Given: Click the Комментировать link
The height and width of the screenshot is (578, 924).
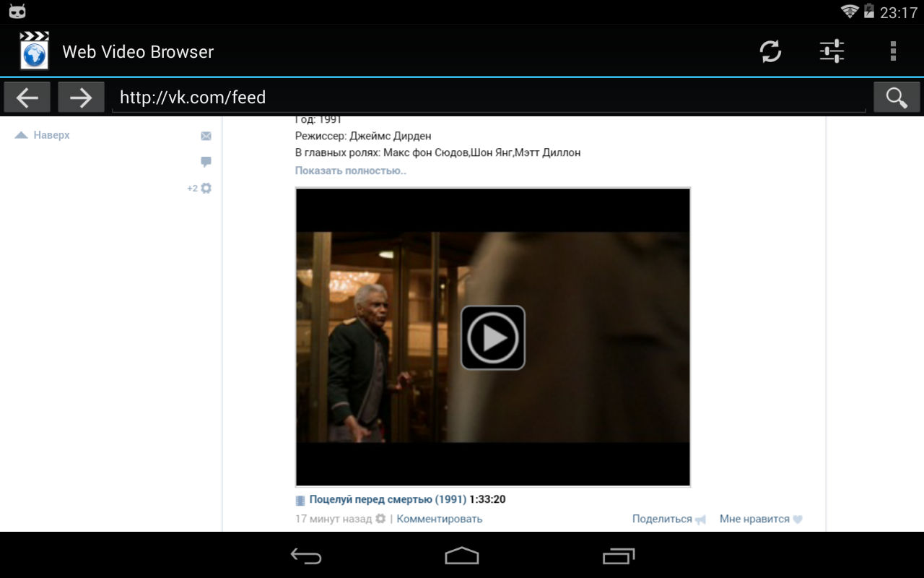Looking at the screenshot, I should point(439,519).
